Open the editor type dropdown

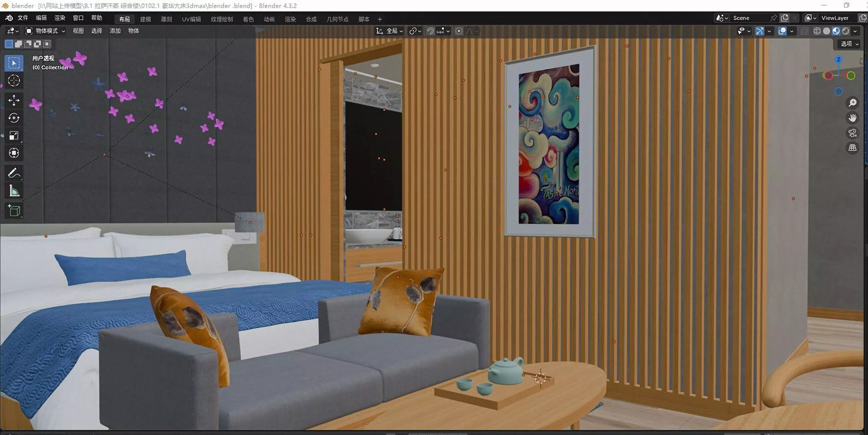[x=12, y=31]
